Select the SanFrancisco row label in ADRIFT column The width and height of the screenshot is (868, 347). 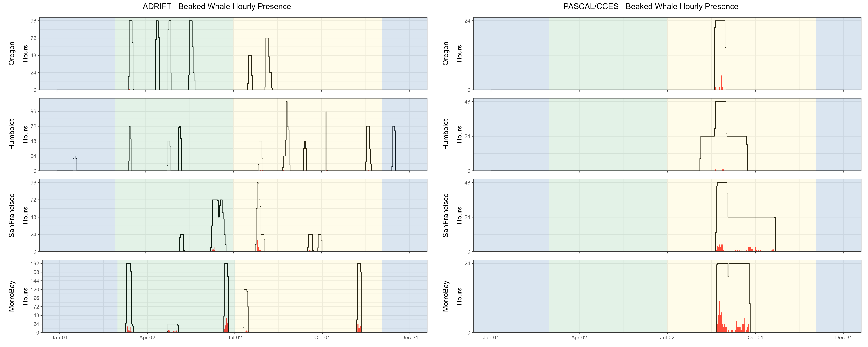click(12, 215)
